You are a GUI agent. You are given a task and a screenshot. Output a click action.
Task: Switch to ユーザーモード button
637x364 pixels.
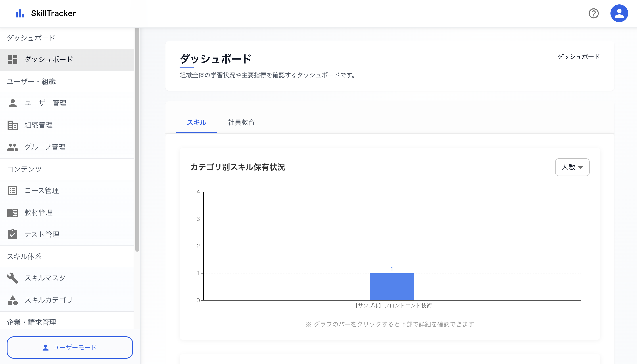click(70, 347)
